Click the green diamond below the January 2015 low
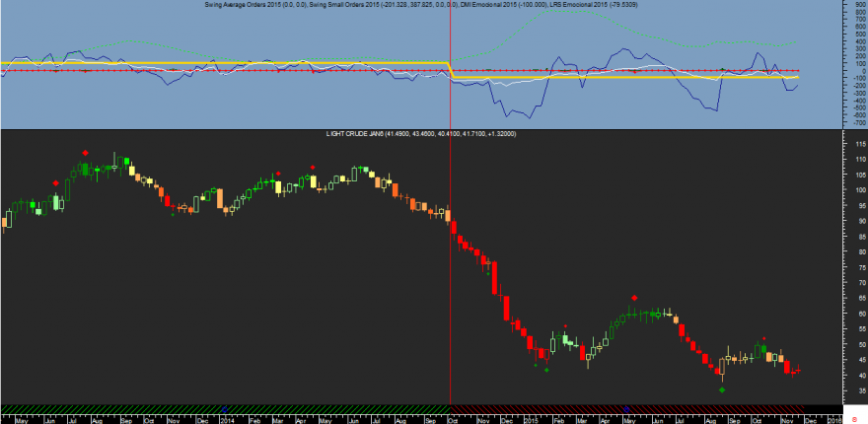The height and width of the screenshot is (424, 868). 546,370
